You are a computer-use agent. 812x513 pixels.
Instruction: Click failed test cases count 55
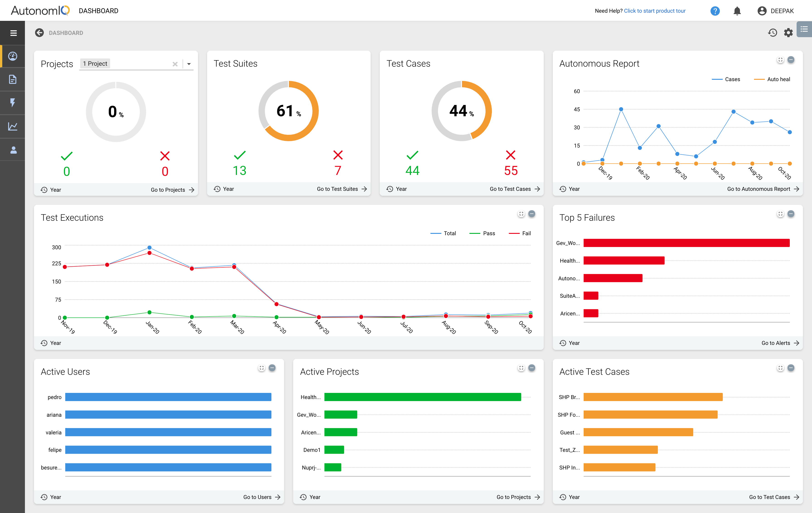tap(511, 171)
